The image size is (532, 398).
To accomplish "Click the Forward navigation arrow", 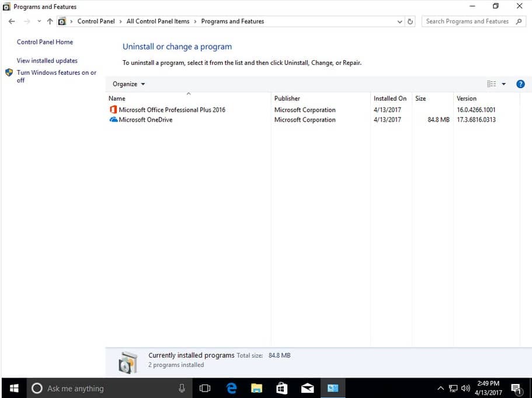I will (27, 22).
